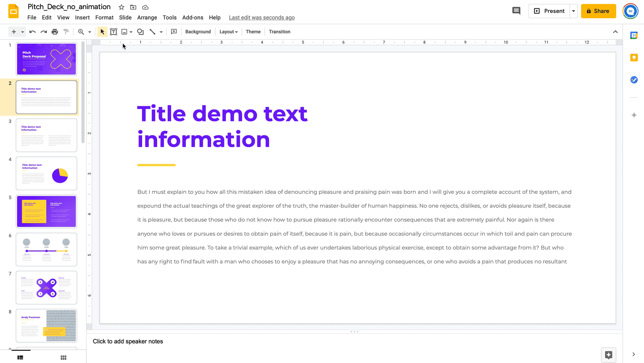Open the Help menu

tap(215, 17)
